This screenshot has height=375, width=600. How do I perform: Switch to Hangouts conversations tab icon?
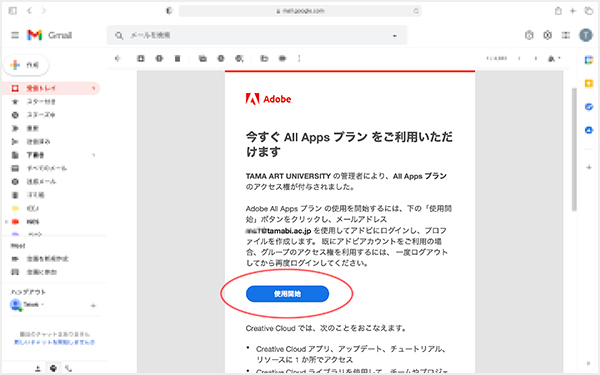tap(53, 368)
